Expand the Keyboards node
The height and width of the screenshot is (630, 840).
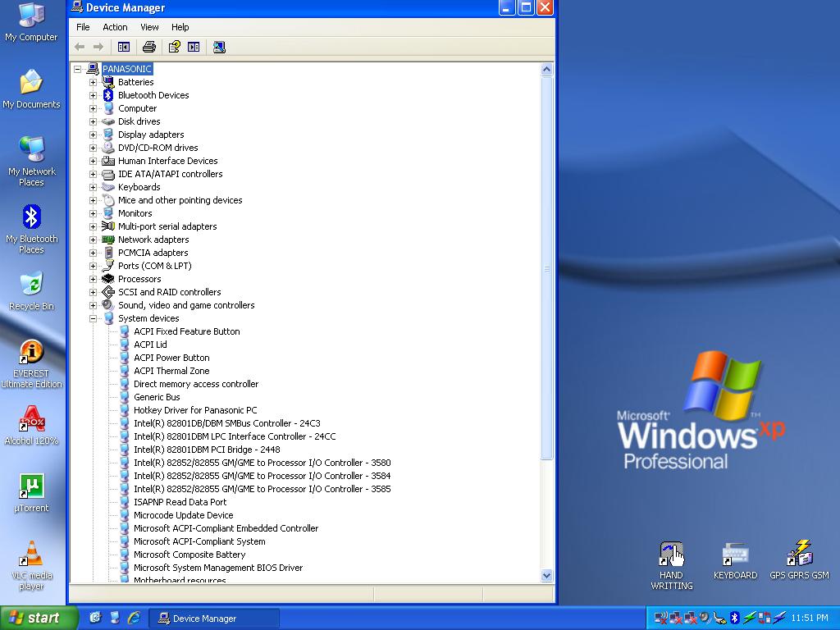click(94, 187)
